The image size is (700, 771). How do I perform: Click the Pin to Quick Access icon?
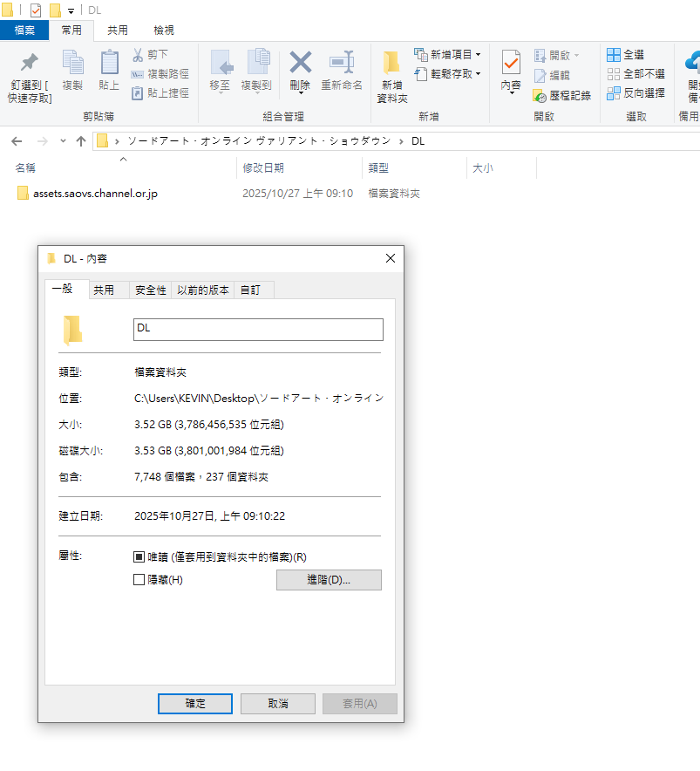point(30,63)
